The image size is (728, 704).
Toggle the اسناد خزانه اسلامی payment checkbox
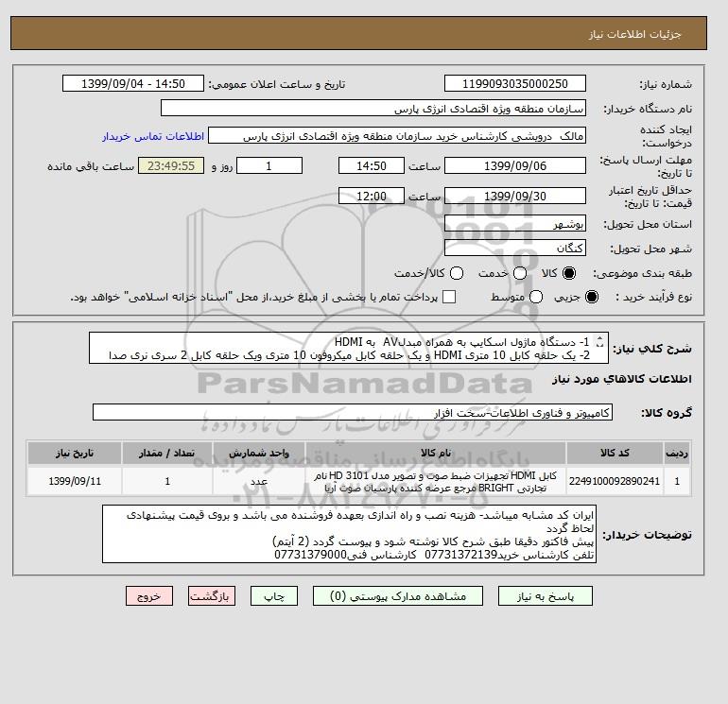449,297
